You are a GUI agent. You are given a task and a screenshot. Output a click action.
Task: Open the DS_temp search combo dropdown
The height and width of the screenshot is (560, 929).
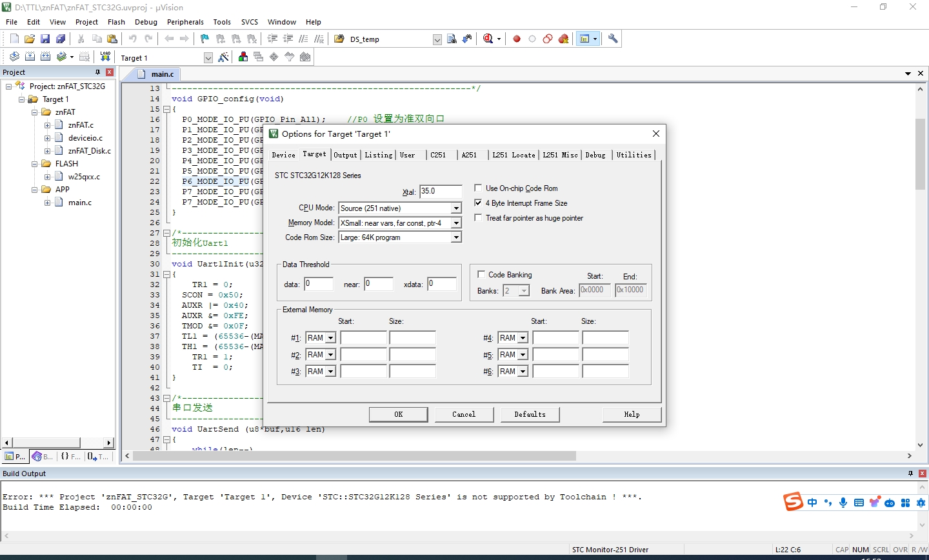[x=437, y=39]
